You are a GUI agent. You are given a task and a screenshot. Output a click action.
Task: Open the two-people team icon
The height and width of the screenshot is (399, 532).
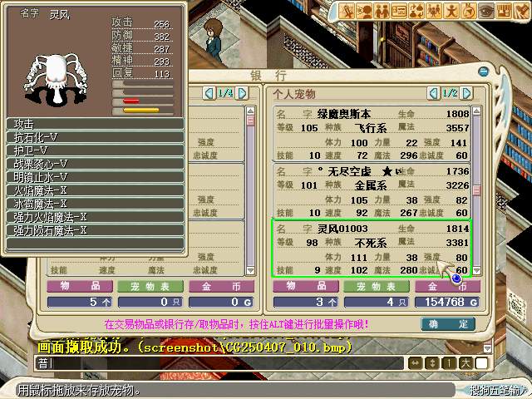pyautogui.click(x=382, y=11)
